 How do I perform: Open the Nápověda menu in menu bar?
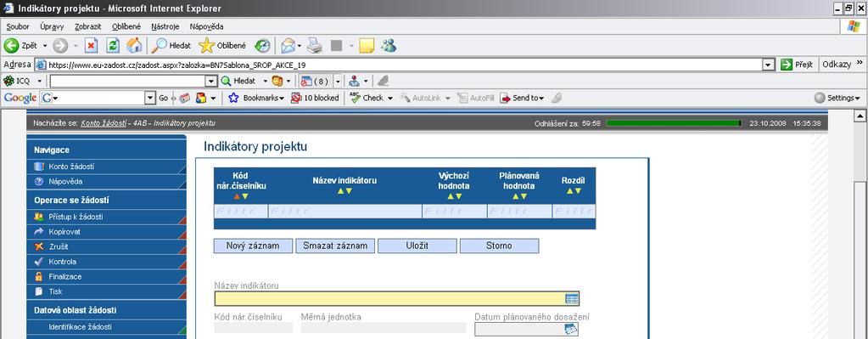[x=206, y=26]
